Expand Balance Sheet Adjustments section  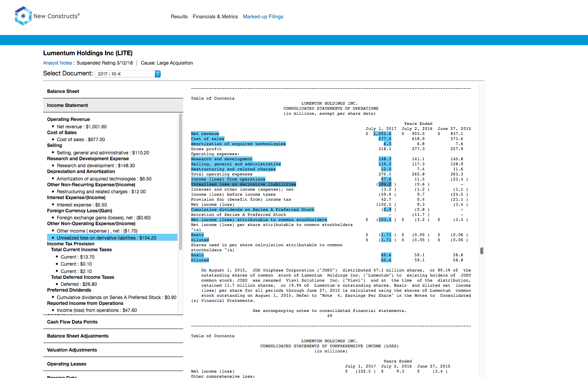click(113, 336)
